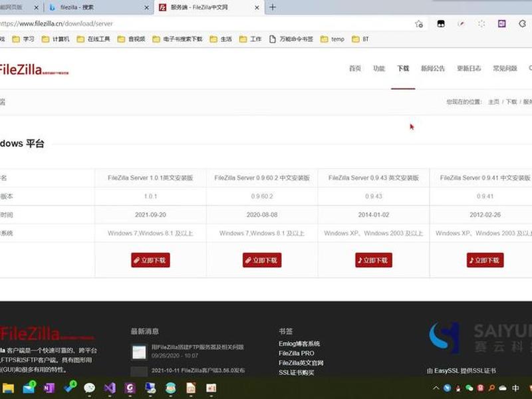The height and width of the screenshot is (399, 532).
Task: Click the dotted circle extension icon
Action: click(x=481, y=24)
